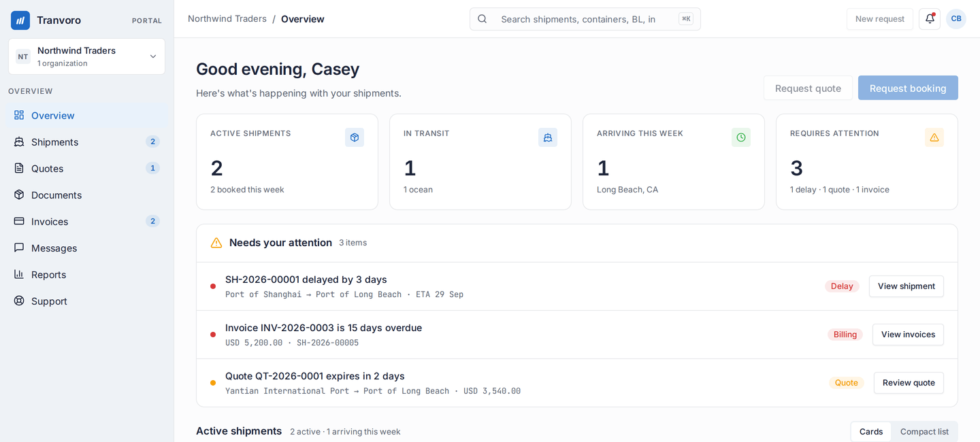Open Support in the sidebar

point(86,301)
